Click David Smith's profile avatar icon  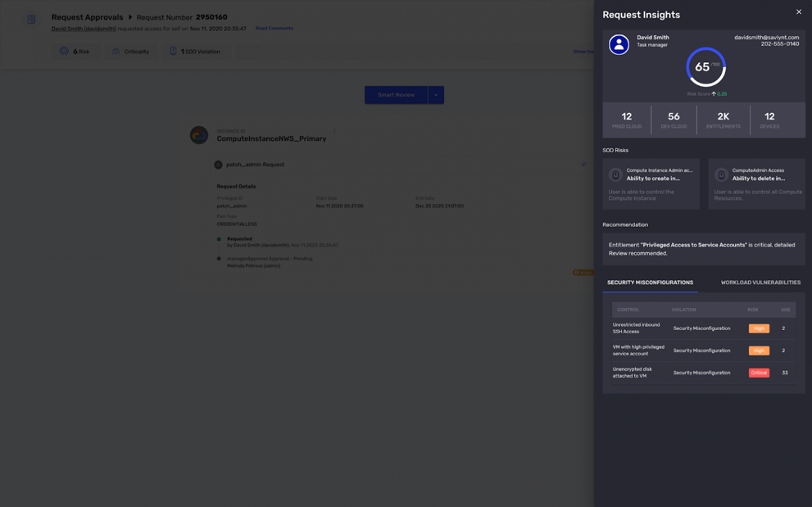(x=619, y=44)
